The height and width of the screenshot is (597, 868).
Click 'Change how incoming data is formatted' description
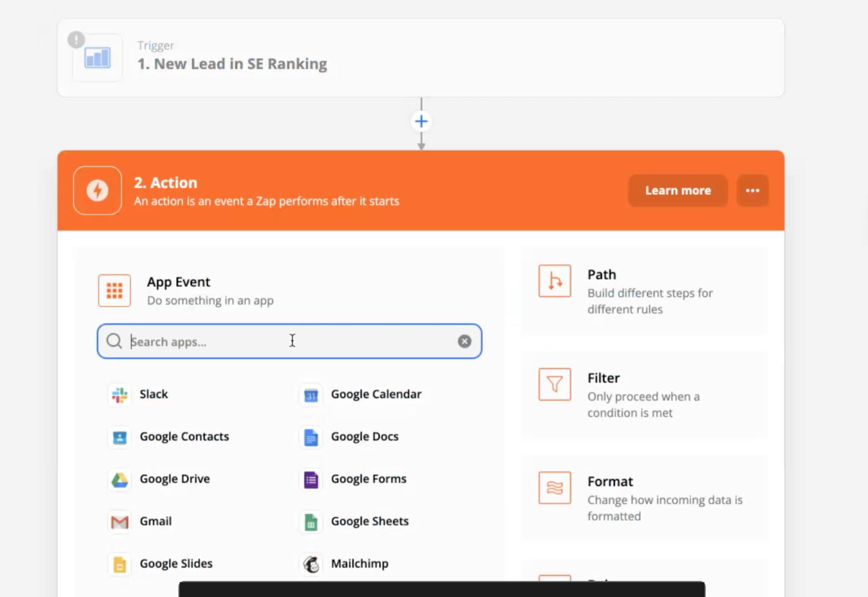pyautogui.click(x=665, y=508)
